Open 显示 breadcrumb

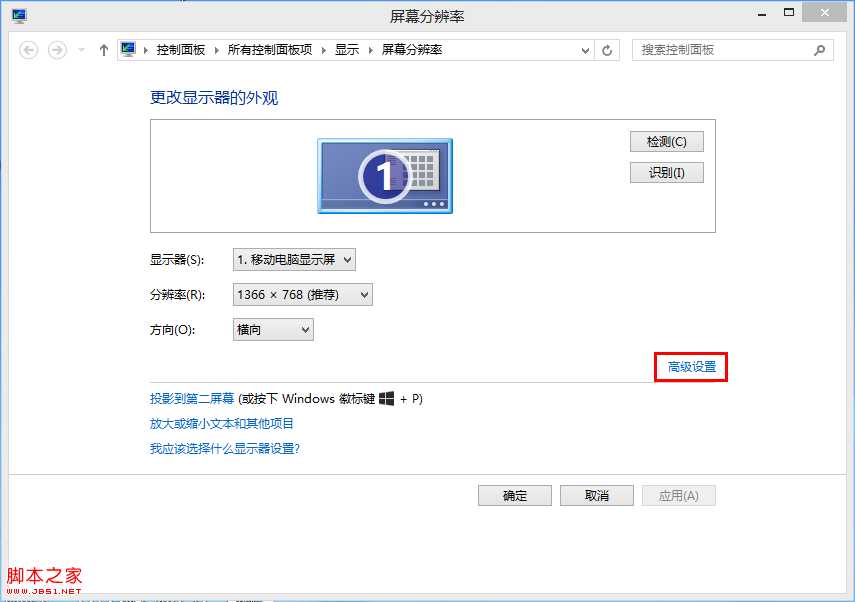pos(347,50)
